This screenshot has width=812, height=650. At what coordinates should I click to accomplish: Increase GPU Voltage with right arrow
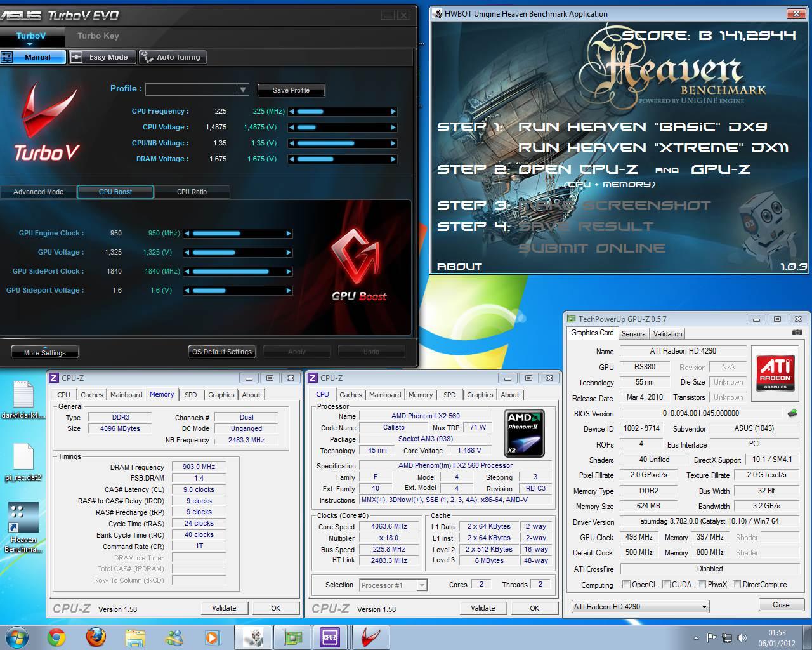[289, 253]
